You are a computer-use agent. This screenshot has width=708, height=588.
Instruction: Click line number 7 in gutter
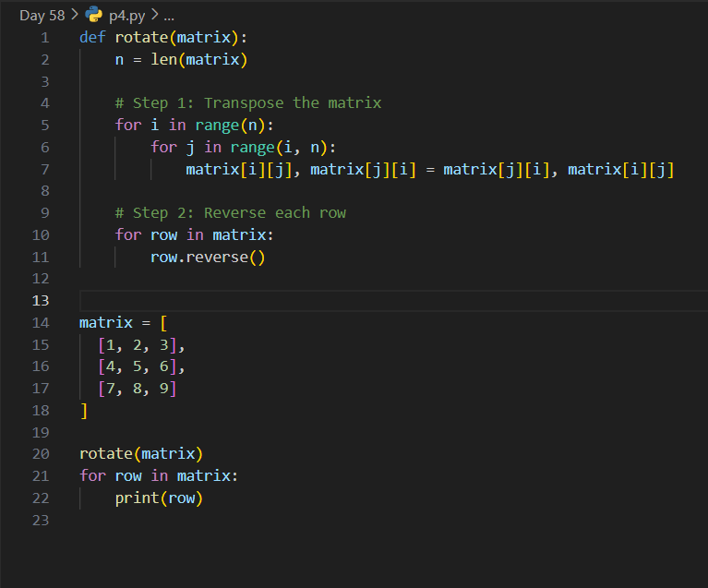[44, 169]
